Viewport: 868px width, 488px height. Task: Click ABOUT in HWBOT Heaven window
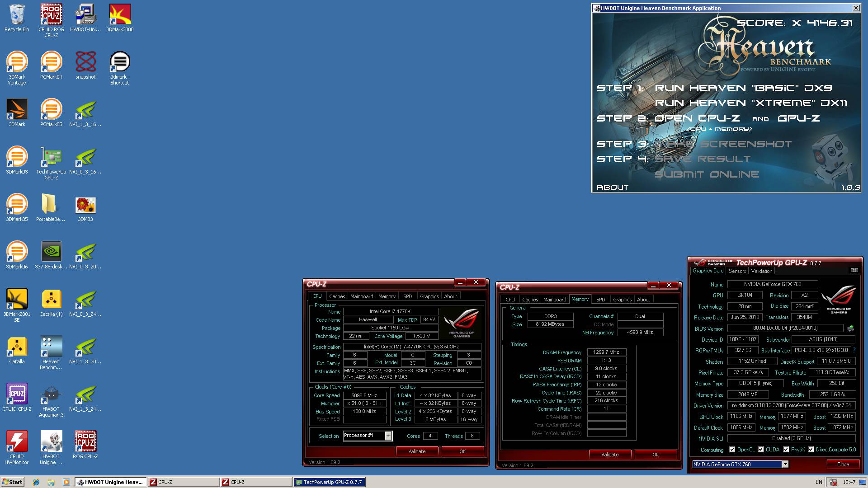click(x=613, y=188)
